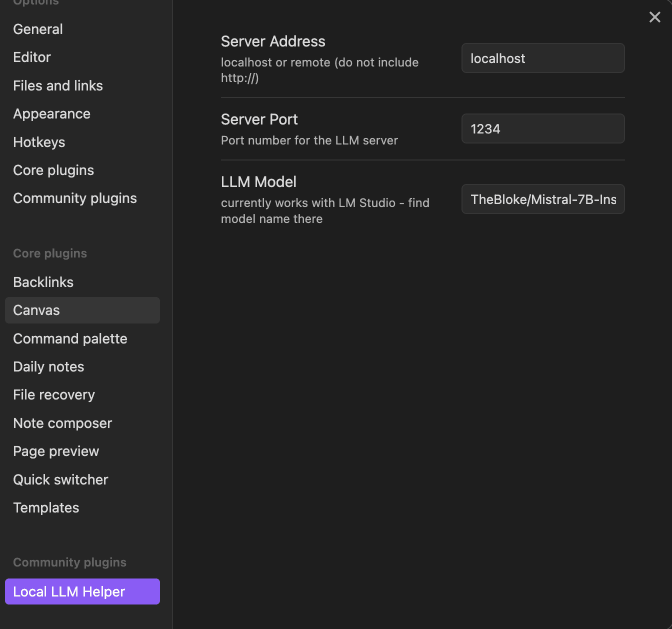
Task: Open the Core plugins settings page
Action: point(53,170)
